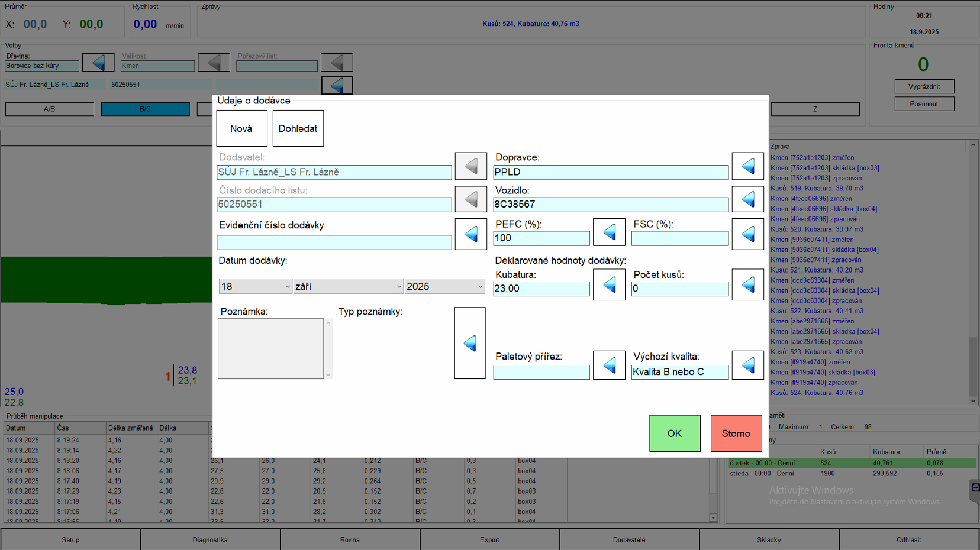Click arrow icon beside Evidenční číslo dodávky

point(470,234)
